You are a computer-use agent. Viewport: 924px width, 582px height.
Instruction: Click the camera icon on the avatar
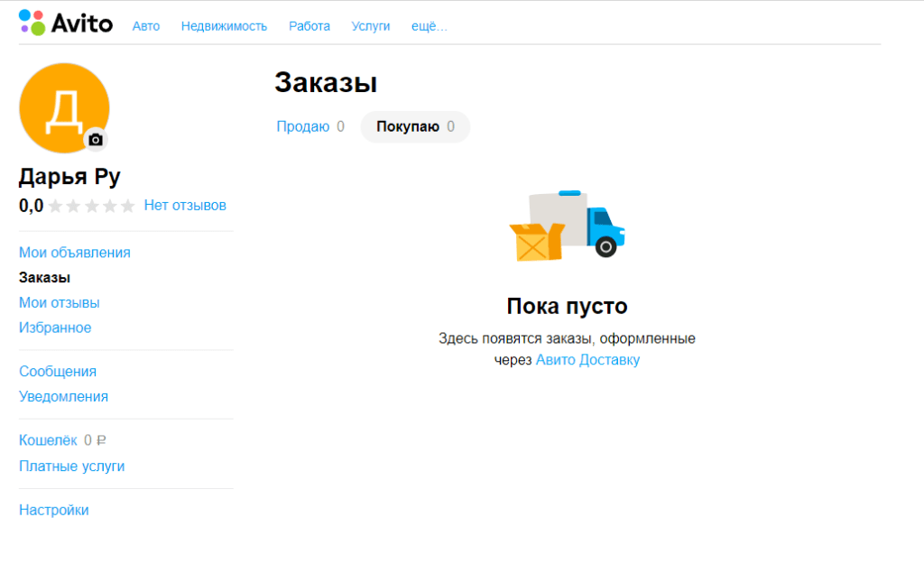click(96, 140)
